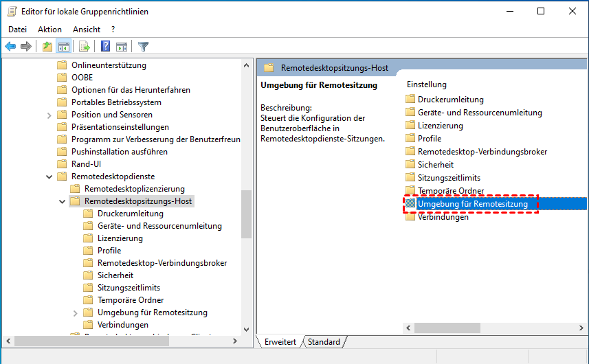Toggle the show/hide action pane icon
589x364 pixels.
click(122, 47)
